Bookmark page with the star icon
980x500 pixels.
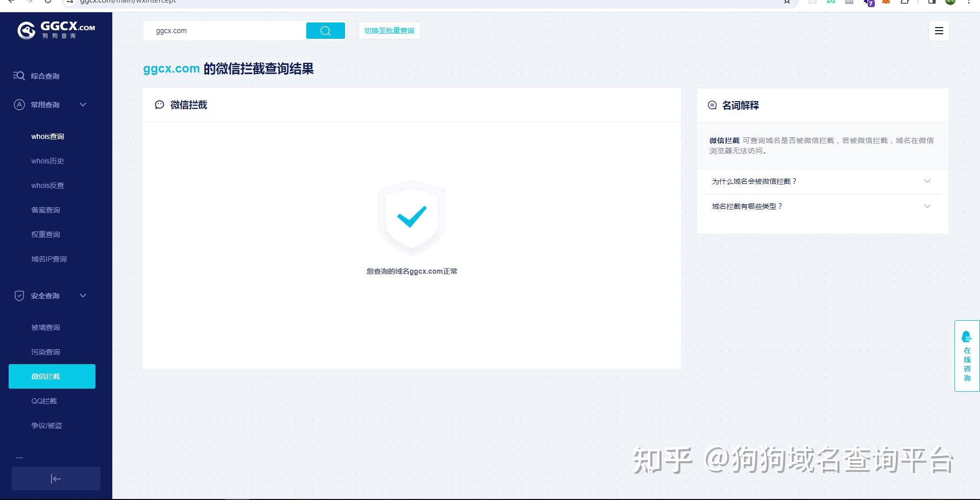[787, 2]
